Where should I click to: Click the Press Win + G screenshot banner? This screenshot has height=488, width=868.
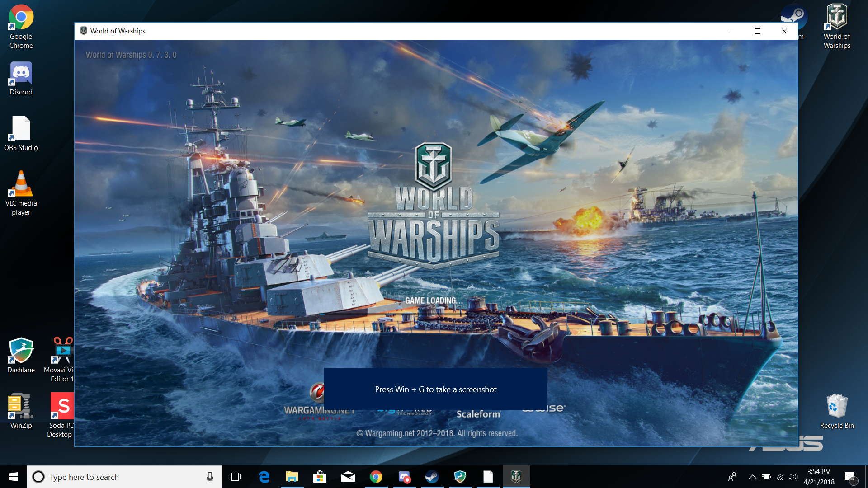435,389
